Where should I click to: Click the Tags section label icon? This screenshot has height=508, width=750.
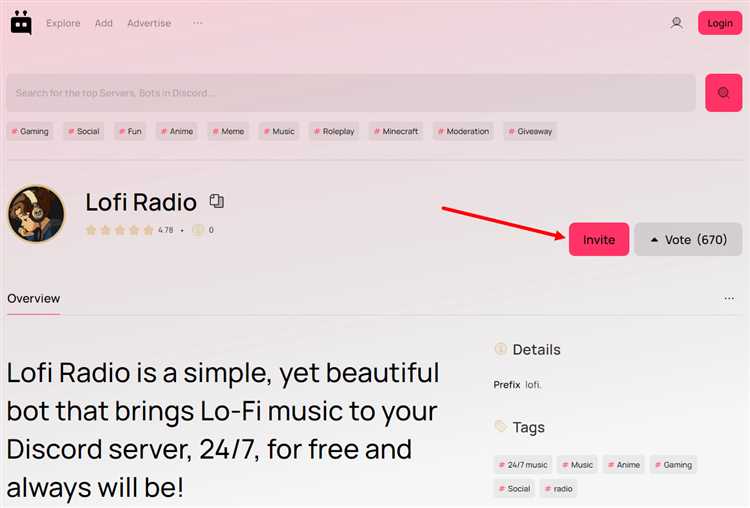point(500,426)
